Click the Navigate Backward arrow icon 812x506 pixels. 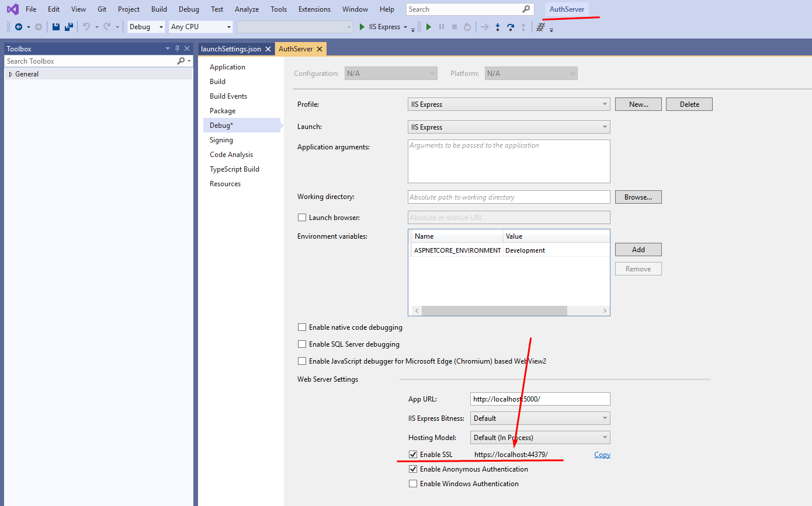click(x=19, y=27)
